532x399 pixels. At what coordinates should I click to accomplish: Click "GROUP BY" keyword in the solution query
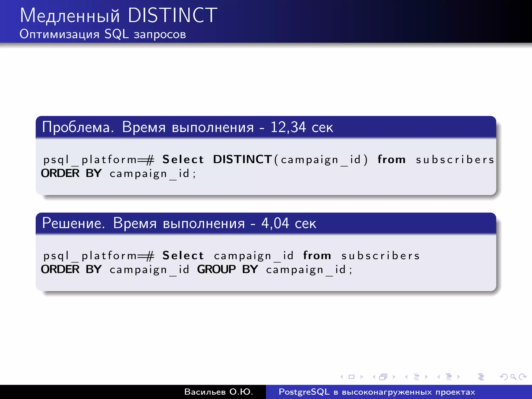pos(228,269)
